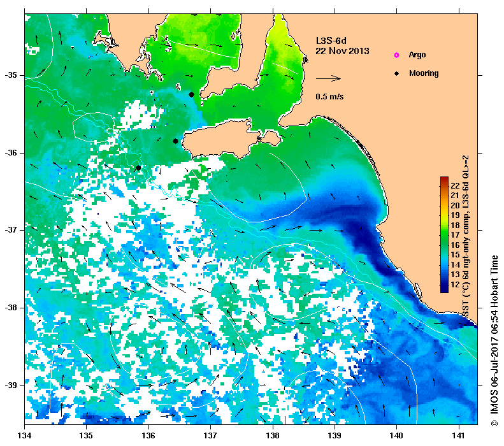Click latitude label -38
Image resolution: width=504 pixels, height=446 pixels.
pos(11,308)
